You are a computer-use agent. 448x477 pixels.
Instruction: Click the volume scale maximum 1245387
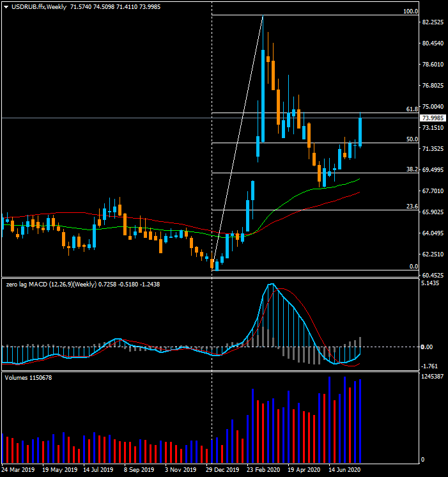(432, 377)
